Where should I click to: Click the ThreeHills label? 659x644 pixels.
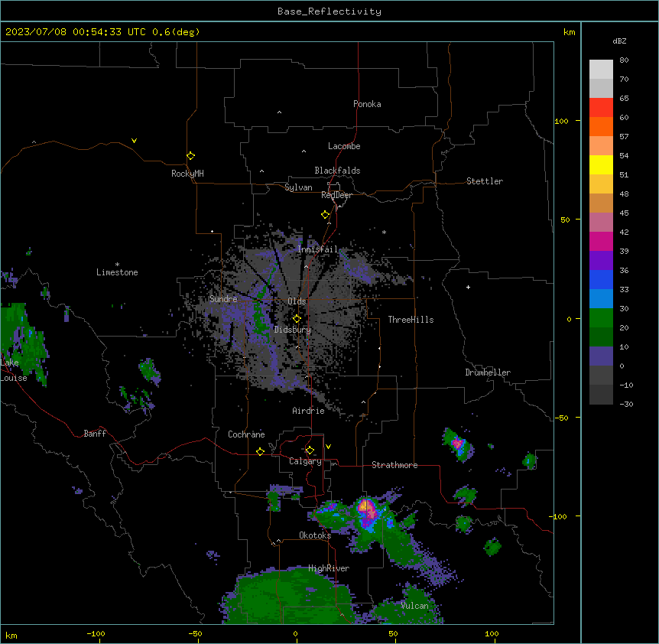coord(411,320)
